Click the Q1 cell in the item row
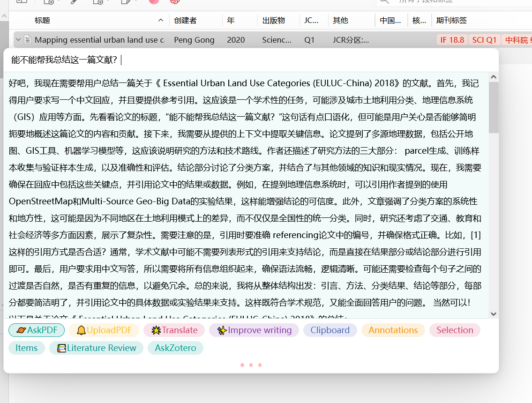 [x=309, y=40]
